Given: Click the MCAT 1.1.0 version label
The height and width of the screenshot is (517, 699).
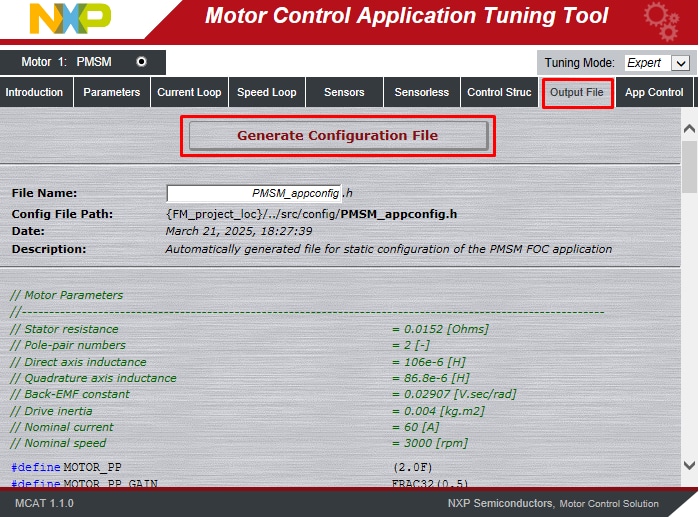Looking at the screenshot, I should (44, 503).
